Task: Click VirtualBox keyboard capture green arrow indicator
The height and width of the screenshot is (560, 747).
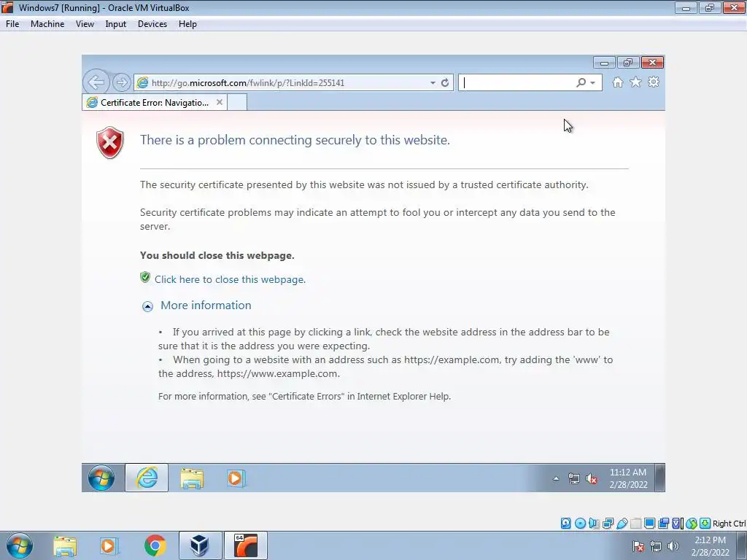Action: (x=705, y=524)
